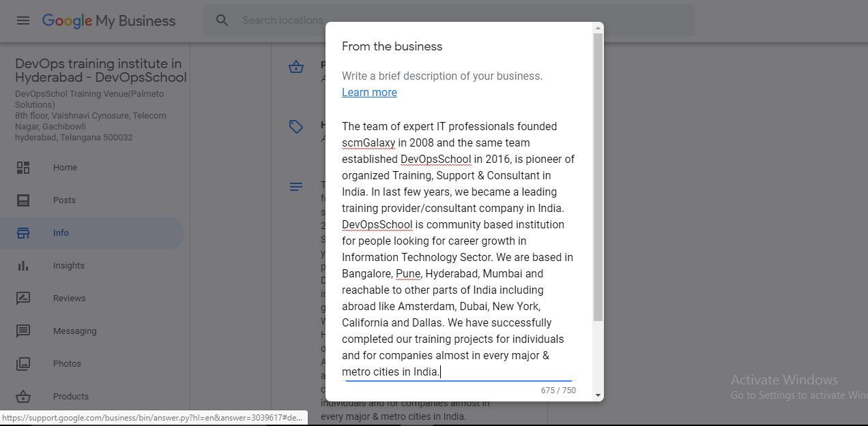The height and width of the screenshot is (426, 868).
Task: Click the search magnifier icon
Action: click(x=222, y=20)
